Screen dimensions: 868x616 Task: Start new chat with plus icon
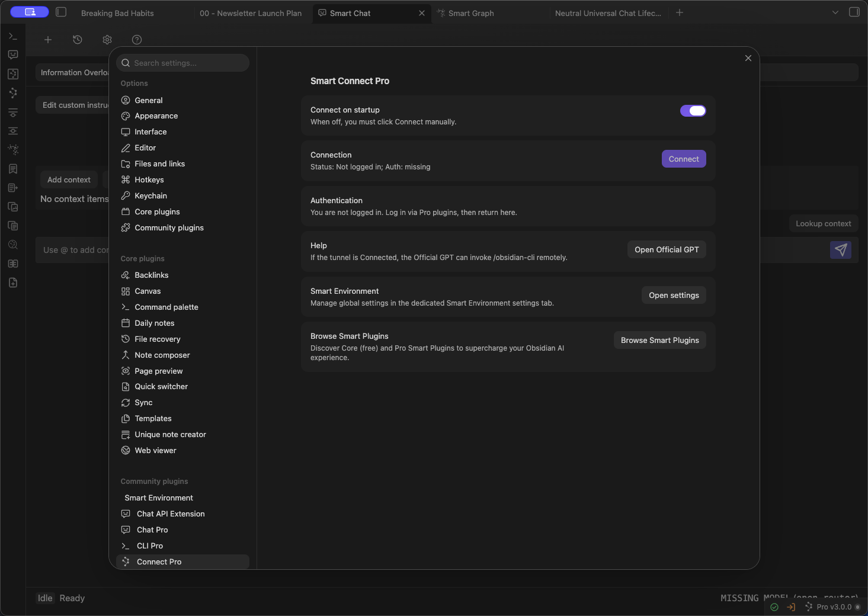coord(48,40)
